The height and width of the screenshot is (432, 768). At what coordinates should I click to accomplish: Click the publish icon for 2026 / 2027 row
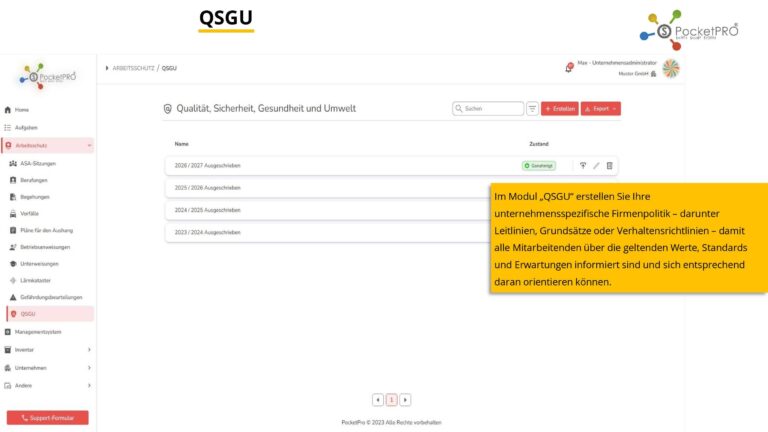click(x=583, y=165)
